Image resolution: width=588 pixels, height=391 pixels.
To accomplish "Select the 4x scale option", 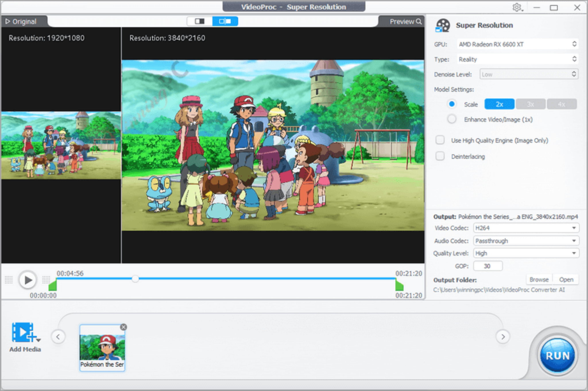I will pos(562,104).
